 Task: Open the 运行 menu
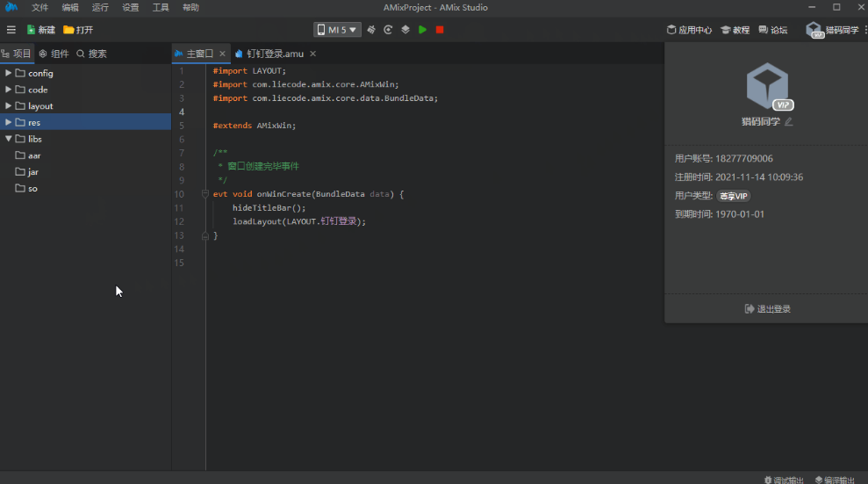tap(100, 8)
